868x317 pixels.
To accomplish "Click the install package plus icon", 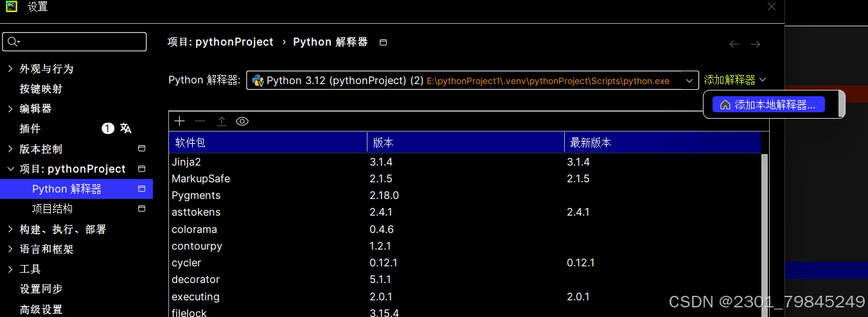I will point(180,121).
